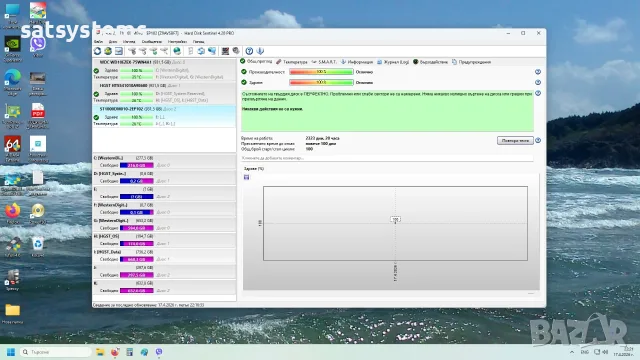Switch to the Бързодействие tab
This screenshot has width=640, height=360.
[x=430, y=62]
